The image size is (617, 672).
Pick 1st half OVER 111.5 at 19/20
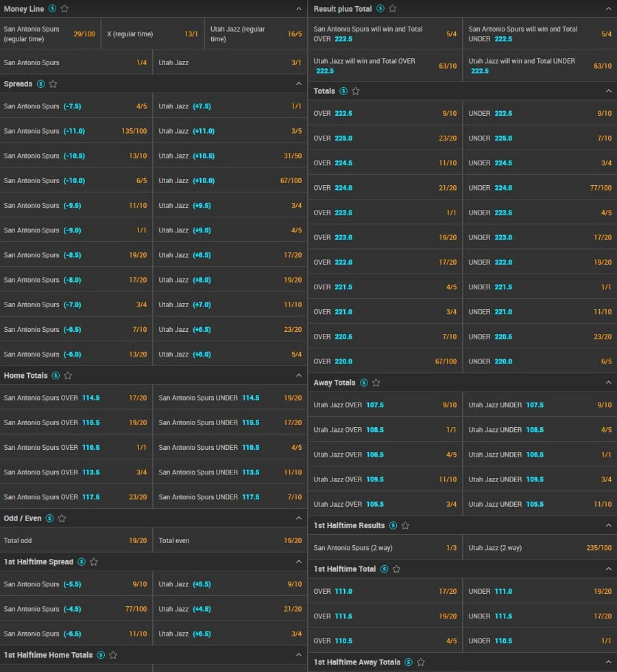pyautogui.click(x=385, y=616)
